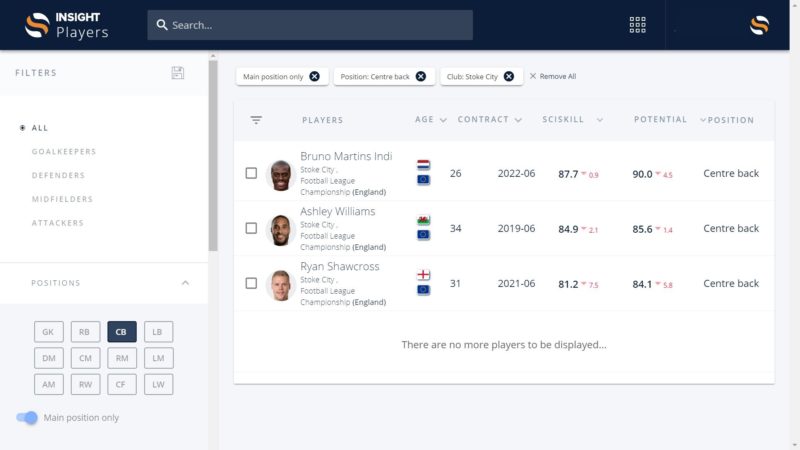Click Wales flag icon for Ashley Williams
The image size is (800, 450).
pyautogui.click(x=423, y=220)
